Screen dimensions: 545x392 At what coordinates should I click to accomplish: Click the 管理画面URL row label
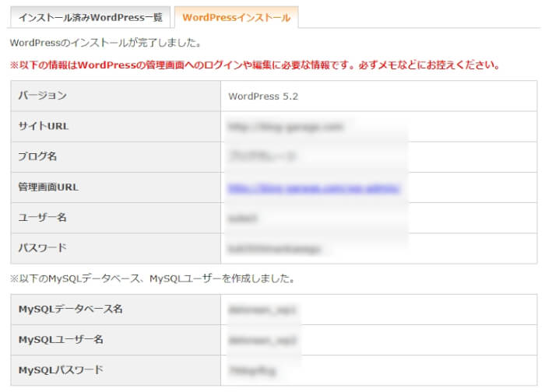click(x=48, y=187)
